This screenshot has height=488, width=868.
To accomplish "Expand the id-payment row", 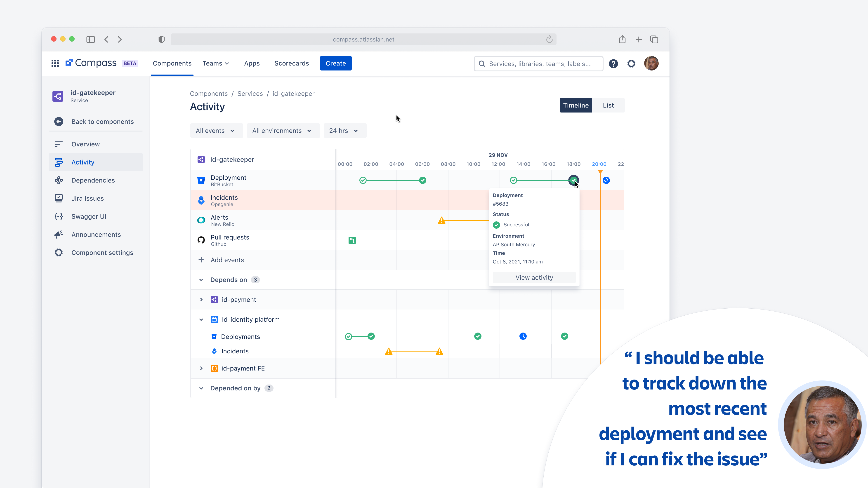I will (201, 300).
